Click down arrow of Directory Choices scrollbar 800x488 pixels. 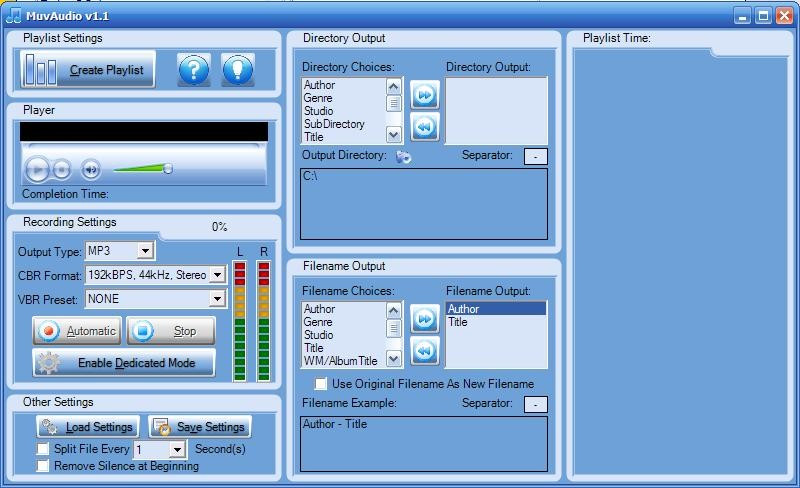pos(393,135)
